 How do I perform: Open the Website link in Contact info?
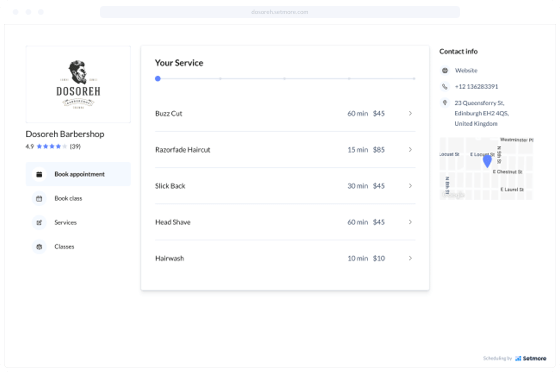466,70
